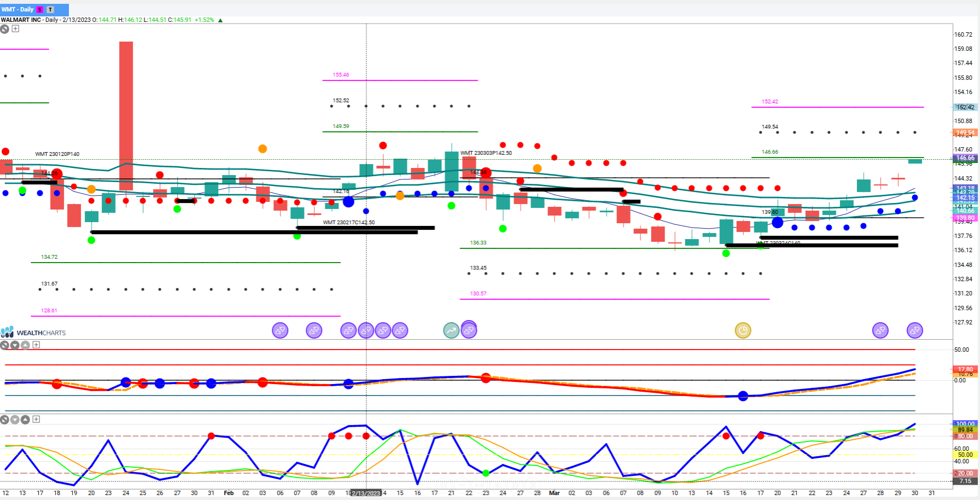Click the 152.42 magenta level label near March
Image resolution: width=980 pixels, height=500 pixels.
click(x=770, y=102)
